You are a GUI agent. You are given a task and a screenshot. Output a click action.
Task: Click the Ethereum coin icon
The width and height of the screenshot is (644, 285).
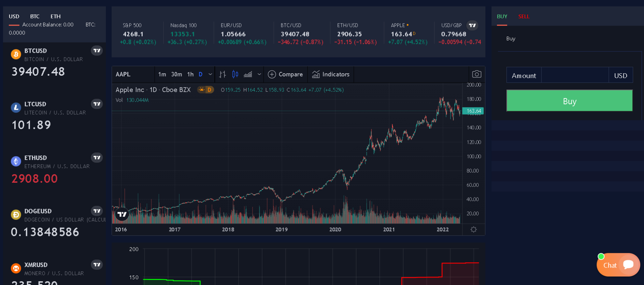[16, 161]
